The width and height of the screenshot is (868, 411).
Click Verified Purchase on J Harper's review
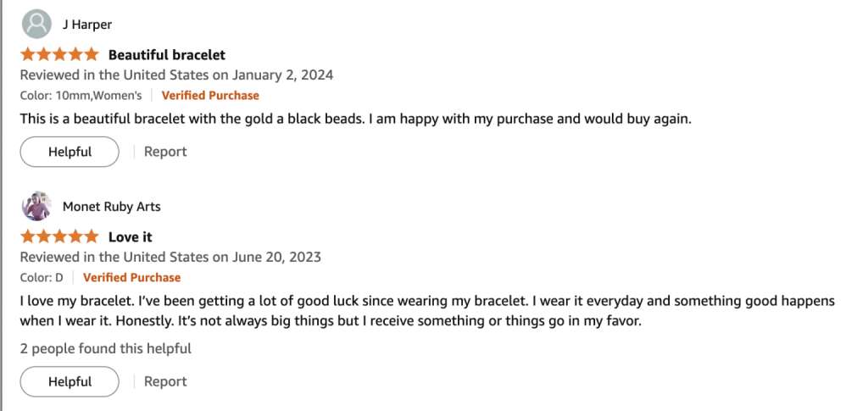tap(210, 96)
